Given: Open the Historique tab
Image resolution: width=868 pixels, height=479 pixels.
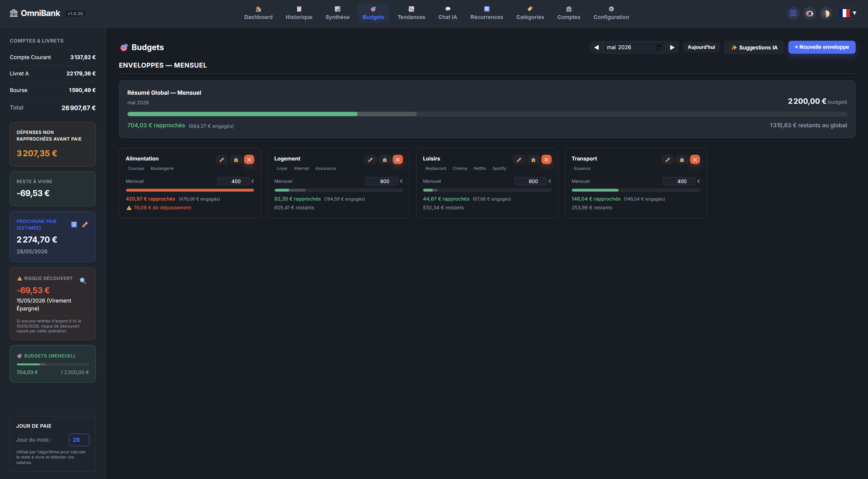Looking at the screenshot, I should 299,13.
